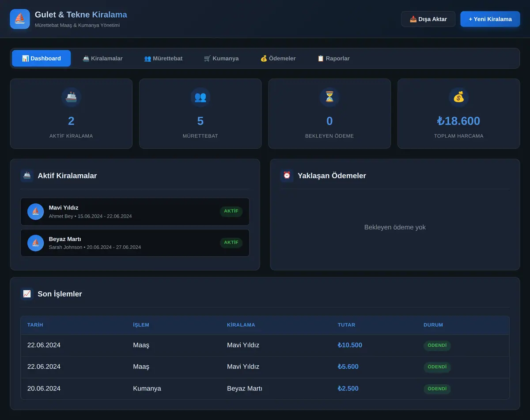
Task: Click the İşlem column header
Action: click(x=141, y=325)
